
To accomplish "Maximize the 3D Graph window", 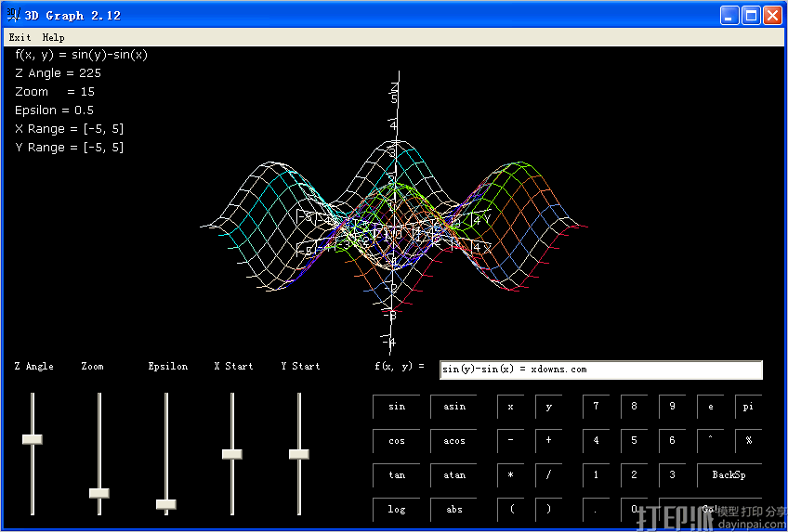I will tap(752, 15).
